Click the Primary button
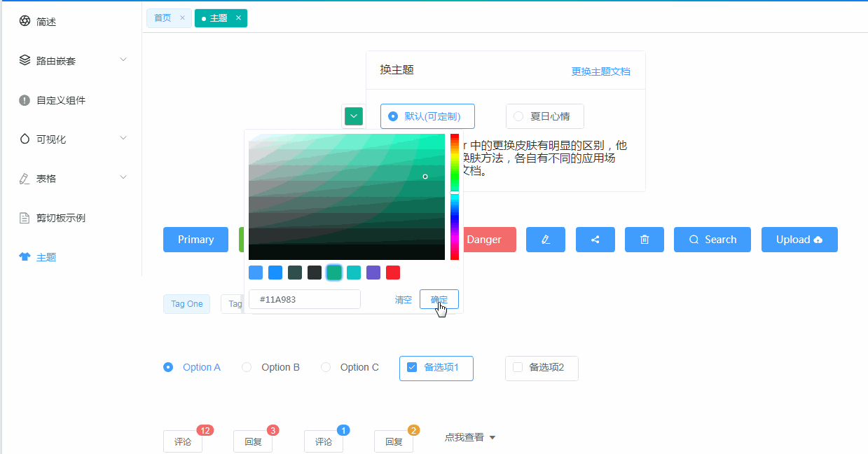The image size is (868, 454). coord(195,240)
